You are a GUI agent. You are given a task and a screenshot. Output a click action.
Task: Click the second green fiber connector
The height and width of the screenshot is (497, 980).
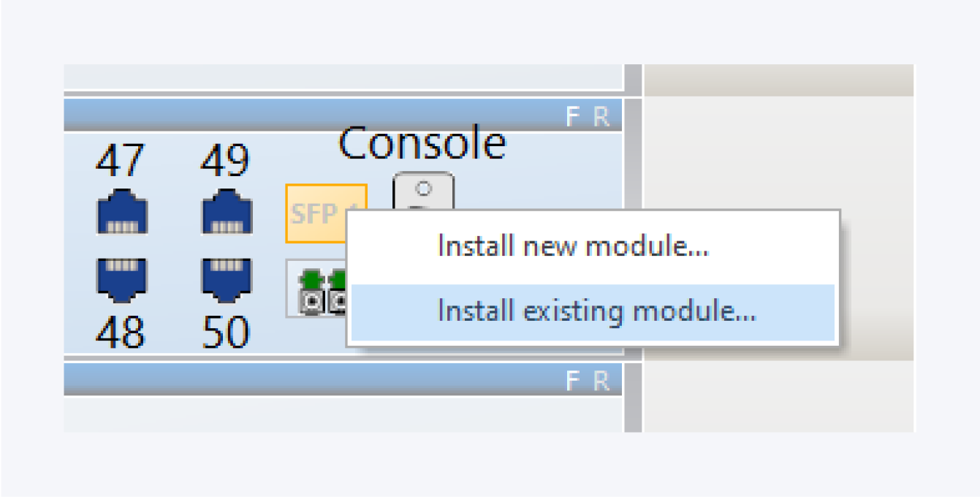coord(337,290)
